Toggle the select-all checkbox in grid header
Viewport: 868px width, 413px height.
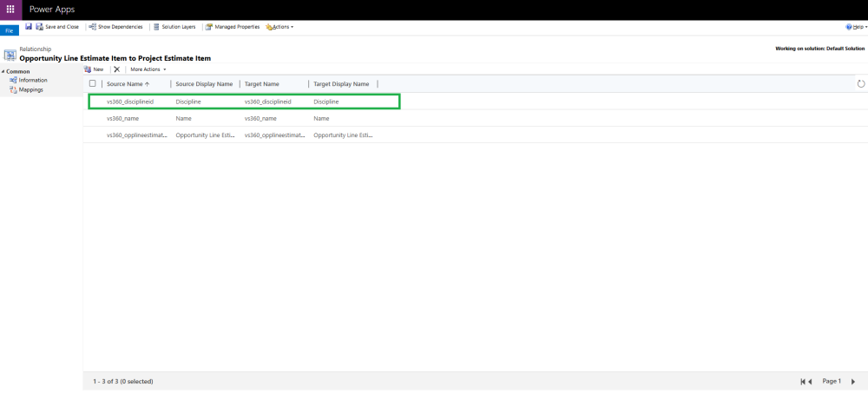tap(93, 83)
